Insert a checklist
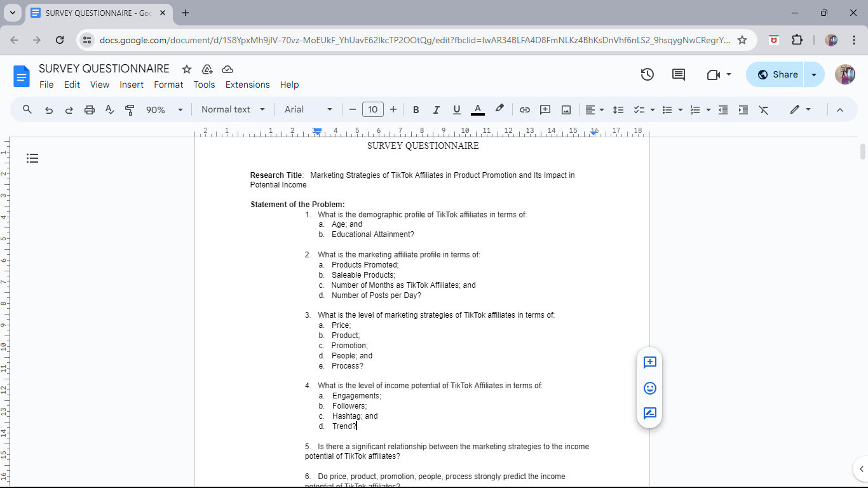This screenshot has width=868, height=488. pos(639,110)
